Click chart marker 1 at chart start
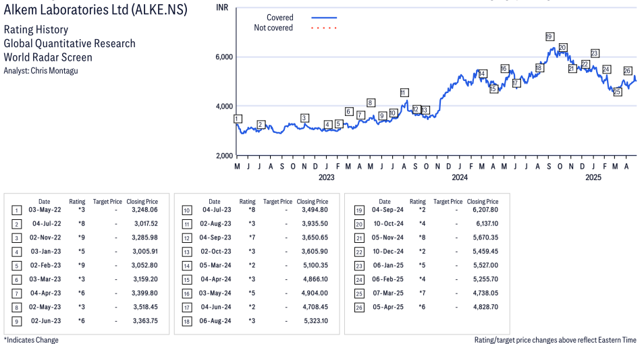 [238, 119]
